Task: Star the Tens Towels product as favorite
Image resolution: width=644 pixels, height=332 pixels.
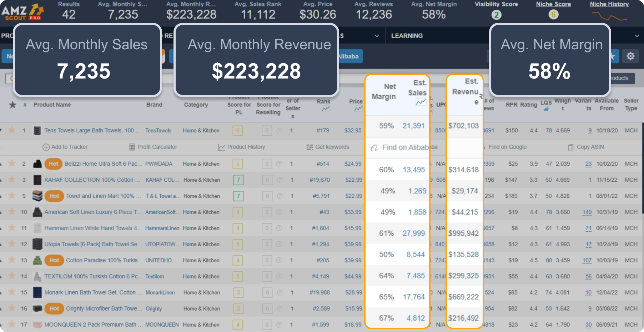Action: pos(12,130)
